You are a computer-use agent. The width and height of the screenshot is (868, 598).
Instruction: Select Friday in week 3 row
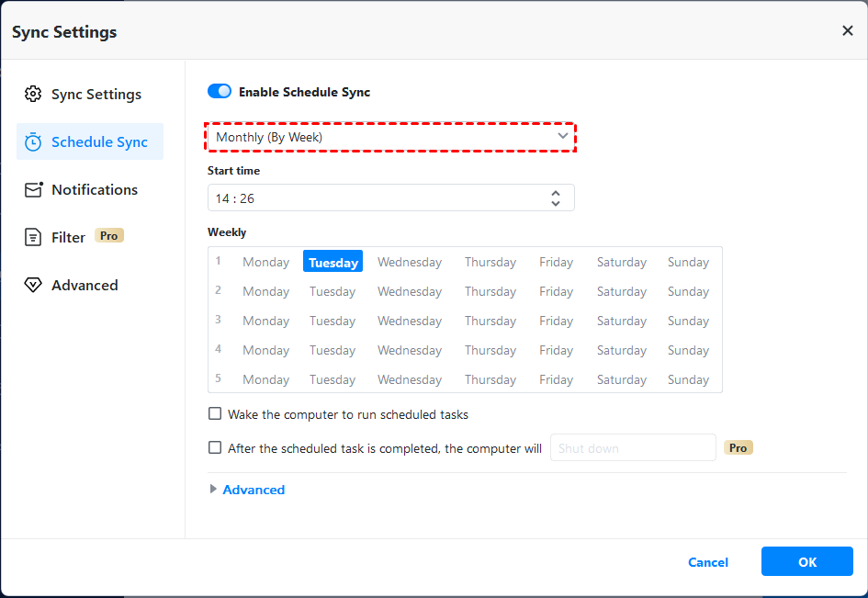556,321
